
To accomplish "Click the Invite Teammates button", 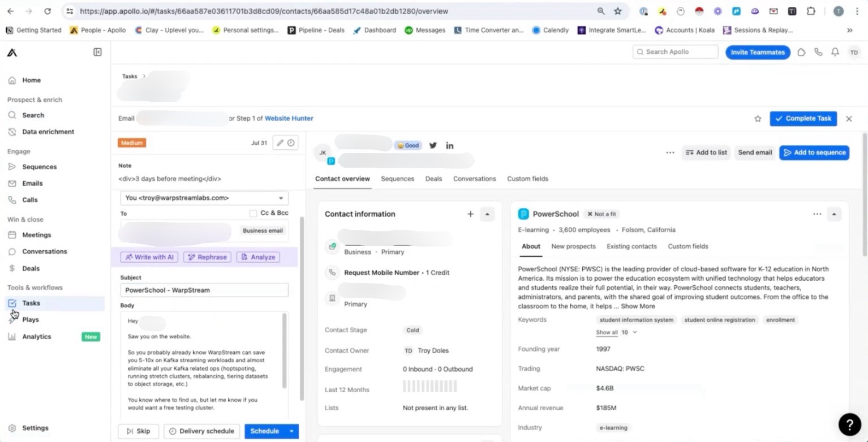I will pyautogui.click(x=758, y=52).
